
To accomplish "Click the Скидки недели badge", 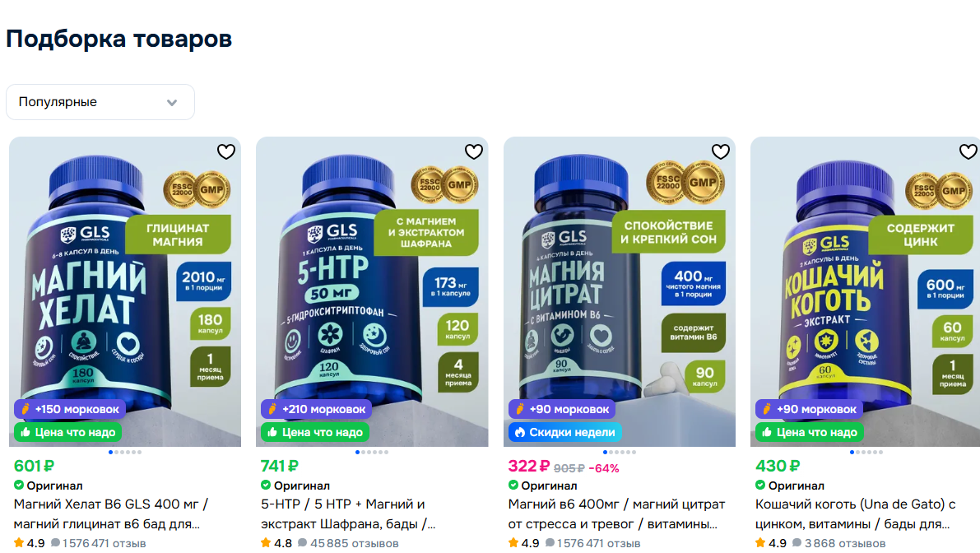I will tap(565, 432).
